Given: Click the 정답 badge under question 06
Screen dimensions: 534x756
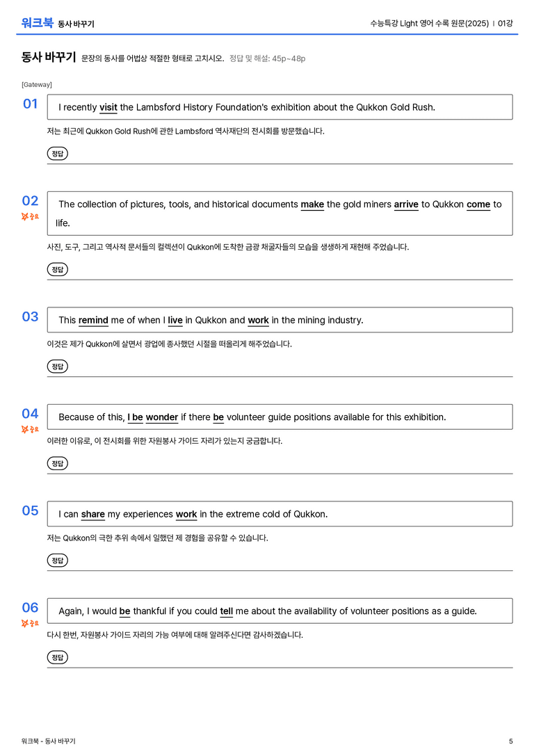Looking at the screenshot, I should click(57, 657).
